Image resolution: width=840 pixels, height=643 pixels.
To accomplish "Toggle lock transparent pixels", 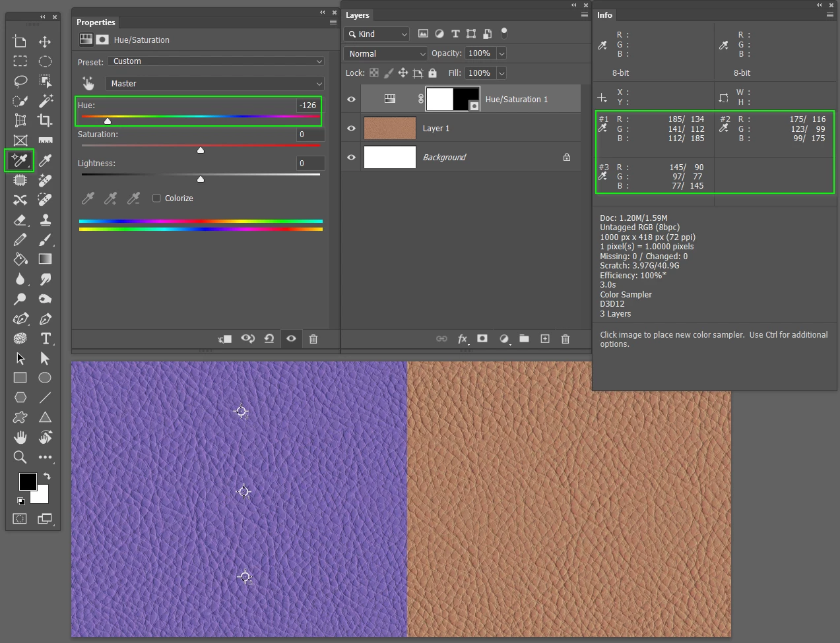I will [374, 73].
